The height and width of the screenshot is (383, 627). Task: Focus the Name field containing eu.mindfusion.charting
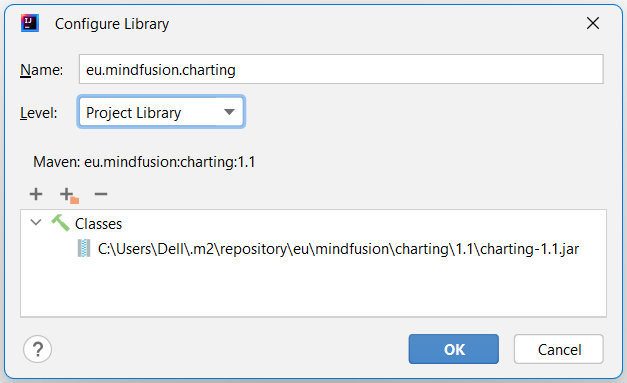tap(341, 69)
